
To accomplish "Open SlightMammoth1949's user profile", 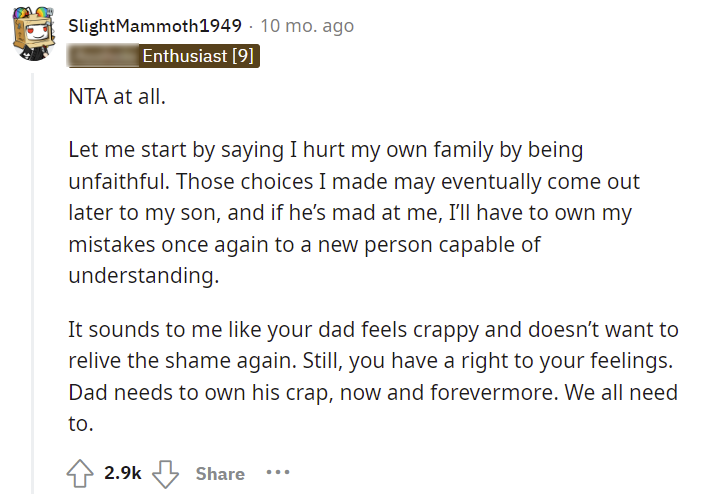I will pos(155,26).
